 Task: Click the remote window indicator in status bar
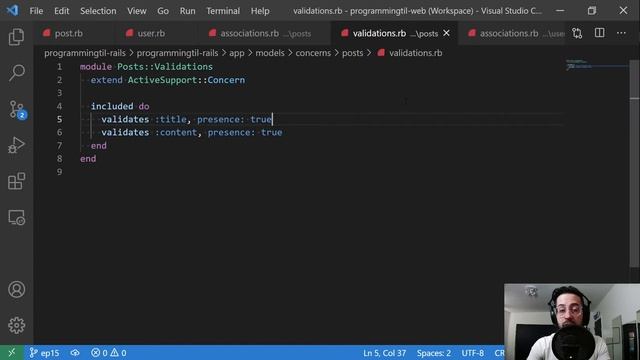(11, 353)
